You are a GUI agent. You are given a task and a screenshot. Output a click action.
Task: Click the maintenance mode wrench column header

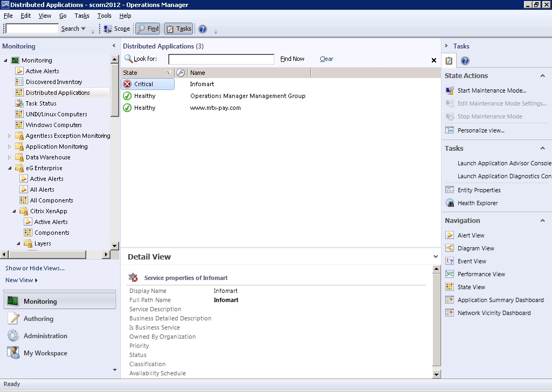click(x=181, y=73)
